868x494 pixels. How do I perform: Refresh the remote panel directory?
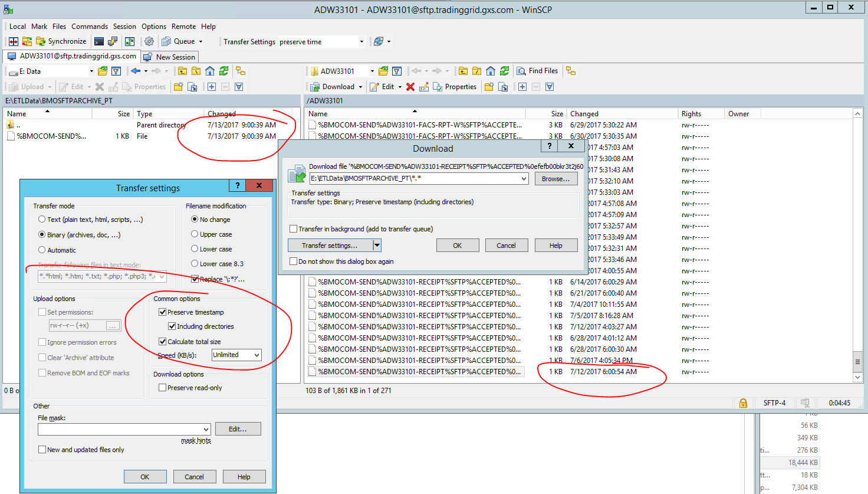tap(505, 71)
